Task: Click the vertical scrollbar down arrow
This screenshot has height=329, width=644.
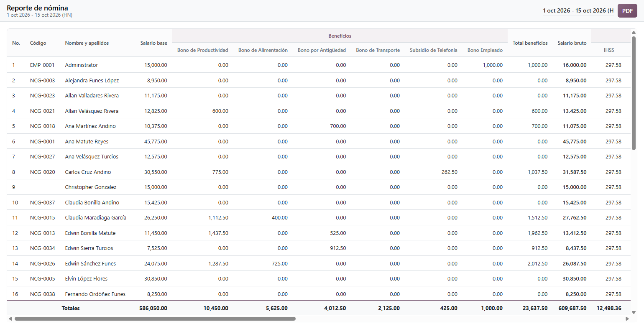Action: [634, 312]
